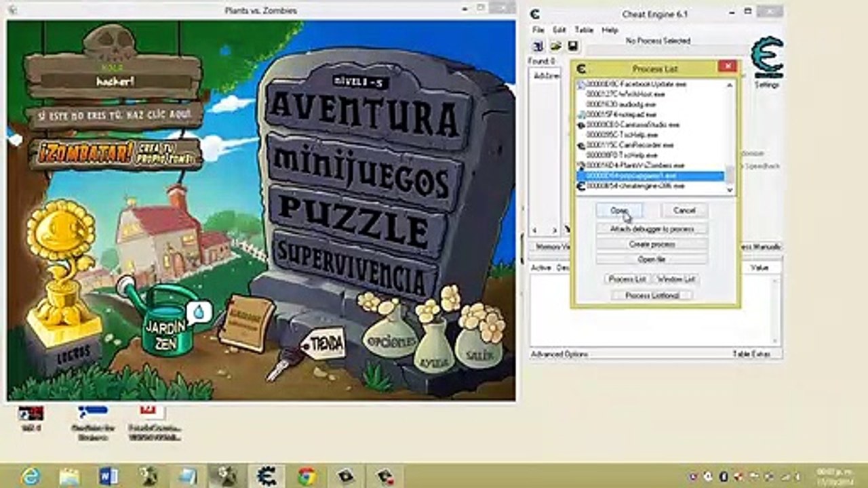Open Google Chrome from the taskbar
The width and height of the screenshot is (868, 488).
point(305,476)
